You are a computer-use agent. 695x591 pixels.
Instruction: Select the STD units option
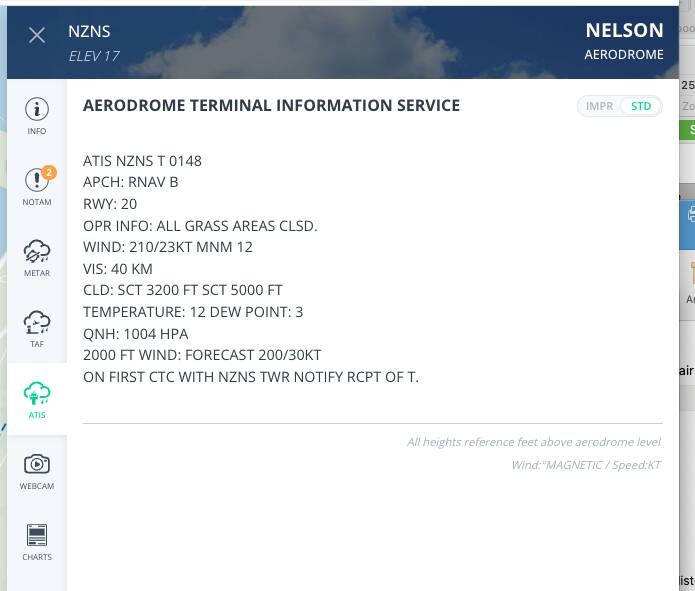[641, 106]
